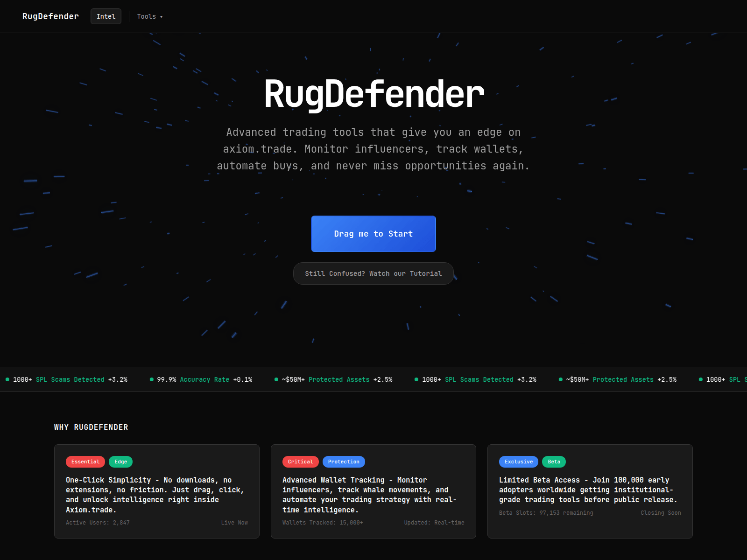Select the red Essential badge
This screenshot has width=747, height=560.
coord(85,462)
